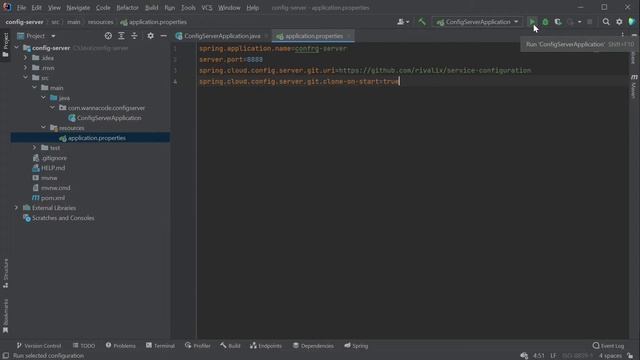Open Endpoints tool window
640x360 pixels.
coord(266,346)
